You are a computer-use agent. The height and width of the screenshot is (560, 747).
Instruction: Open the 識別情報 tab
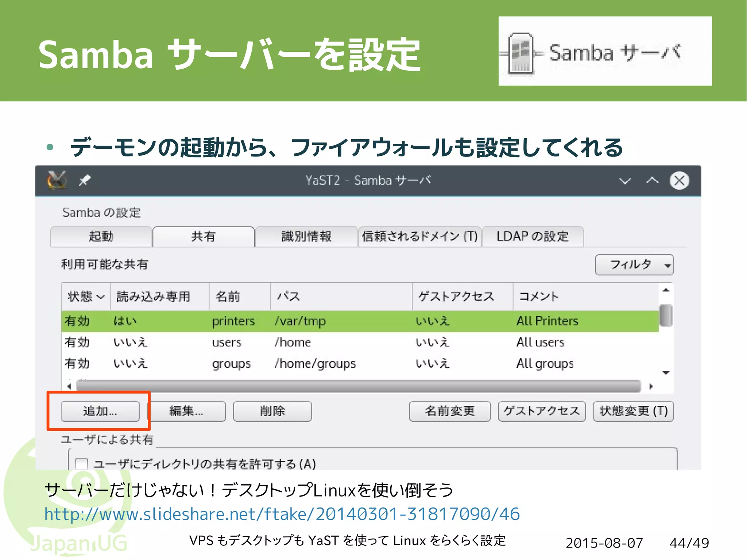coord(306,236)
